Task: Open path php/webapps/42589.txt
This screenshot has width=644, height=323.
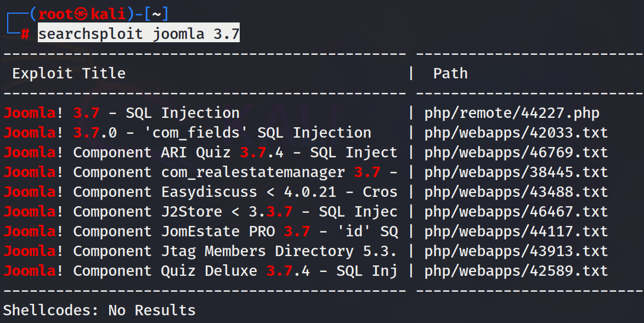Action: pos(516,271)
